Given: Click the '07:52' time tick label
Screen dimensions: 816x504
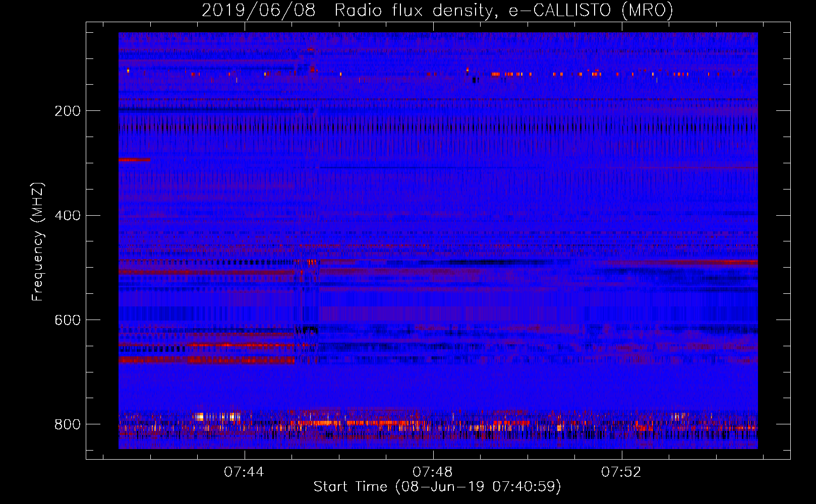Looking at the screenshot, I should 621,472.
